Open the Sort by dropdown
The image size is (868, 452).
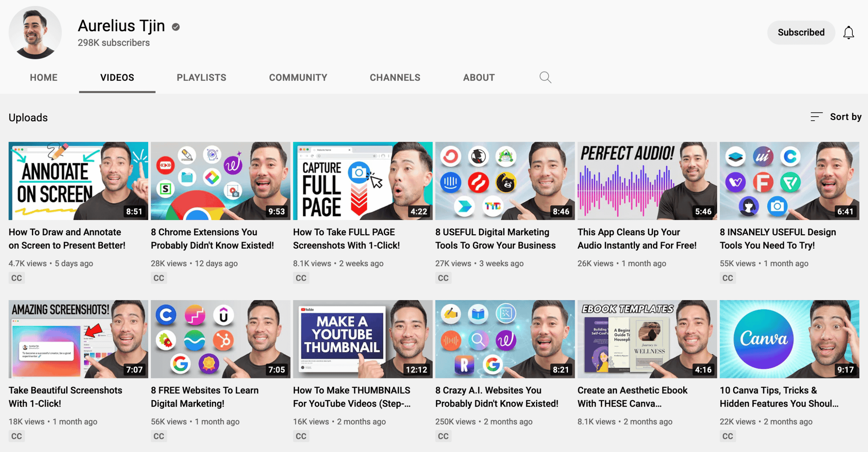pos(836,117)
